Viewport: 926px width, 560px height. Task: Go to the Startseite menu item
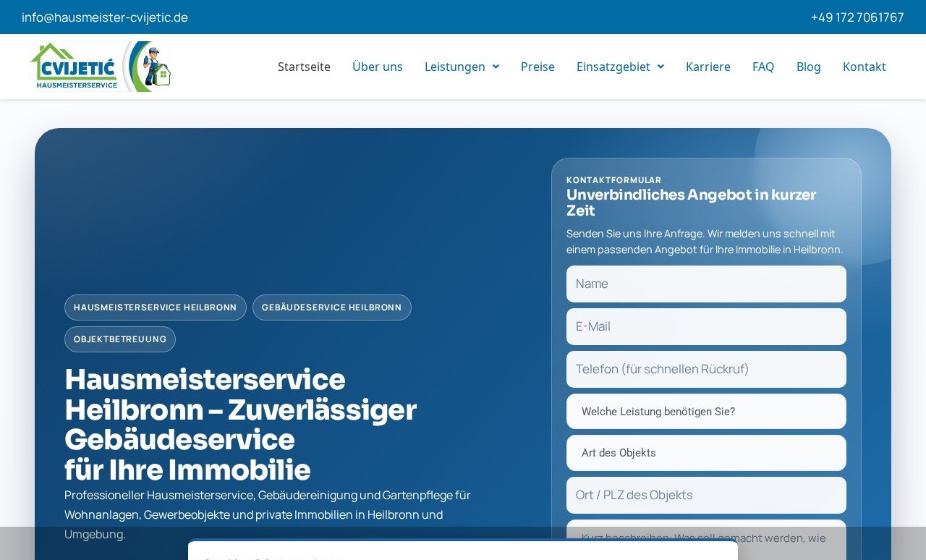(304, 67)
